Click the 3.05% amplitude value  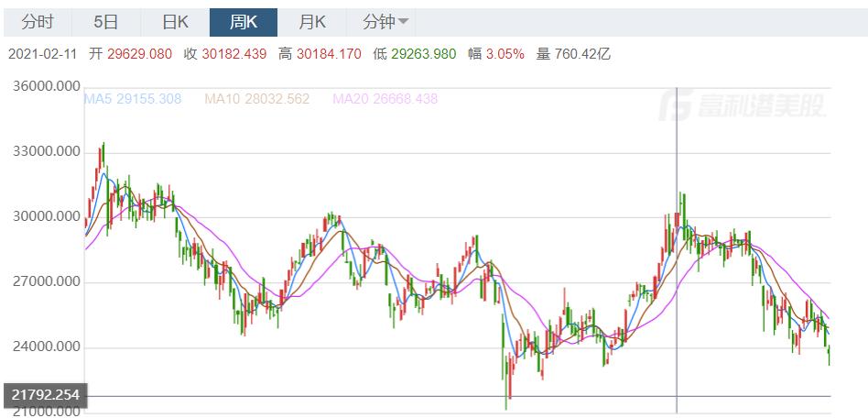pos(508,54)
